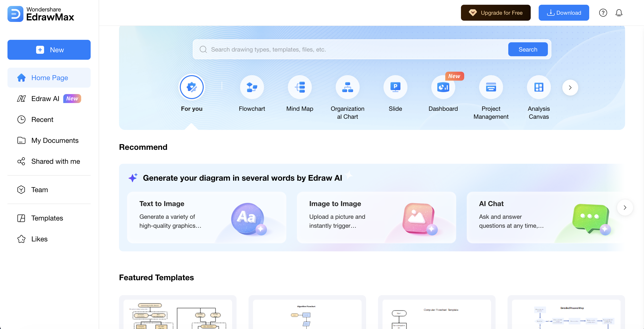Open the Flowchart category icon
This screenshot has height=329, width=644.
252,87
